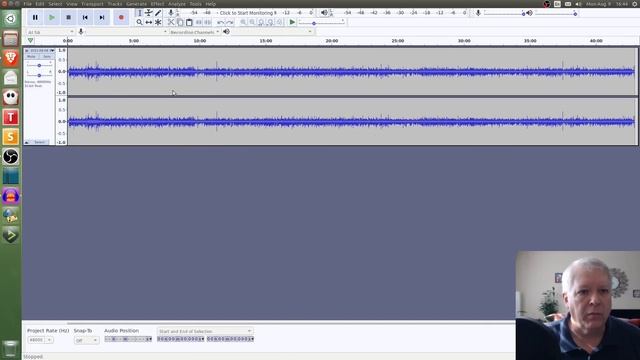This screenshot has height=360, width=640.
Task: Click the Cut scissors icon
Action: [171, 22]
